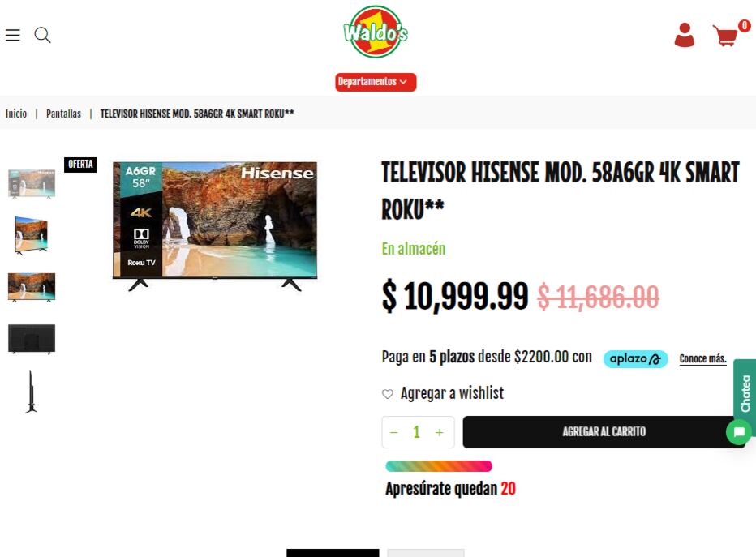
Task: Expand the Departamentos dropdown
Action: pyautogui.click(x=376, y=82)
